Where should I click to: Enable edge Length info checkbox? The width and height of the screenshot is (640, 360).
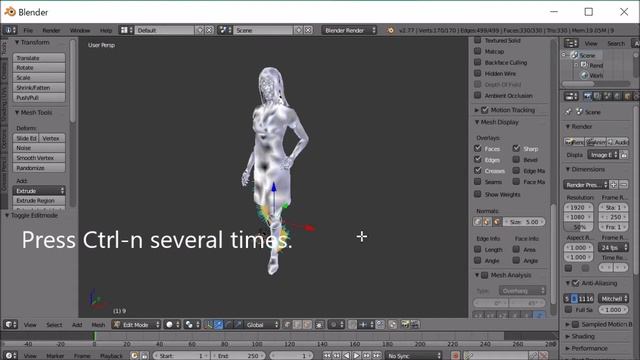(478, 249)
